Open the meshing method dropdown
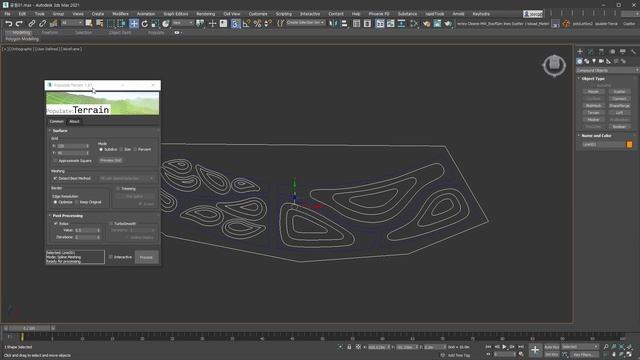640x360 pixels. tap(127, 178)
